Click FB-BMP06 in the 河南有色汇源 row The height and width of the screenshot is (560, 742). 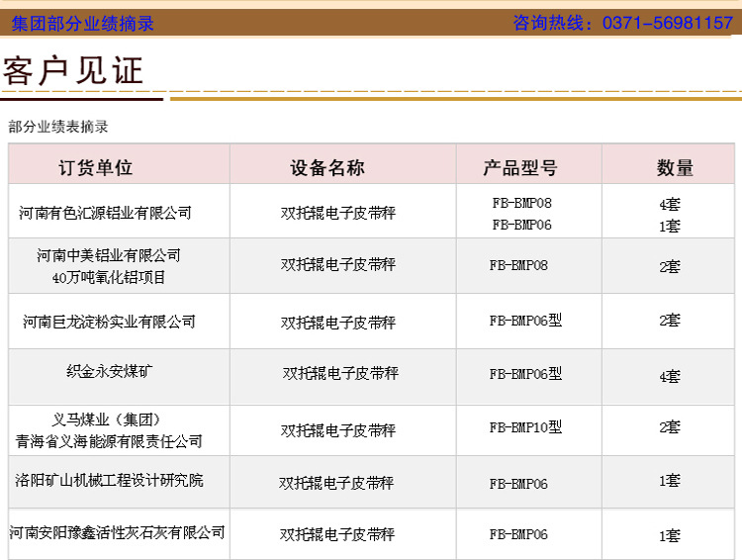pos(522,225)
